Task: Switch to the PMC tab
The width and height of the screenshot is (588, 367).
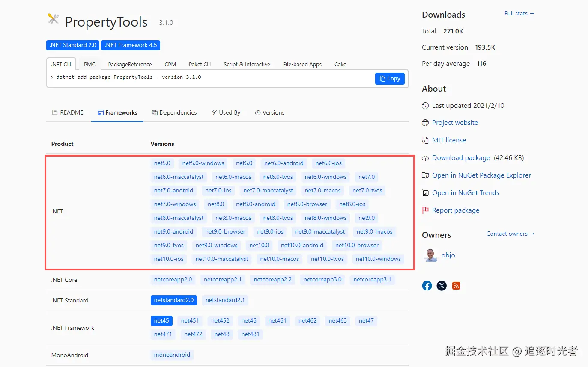Action: point(90,64)
